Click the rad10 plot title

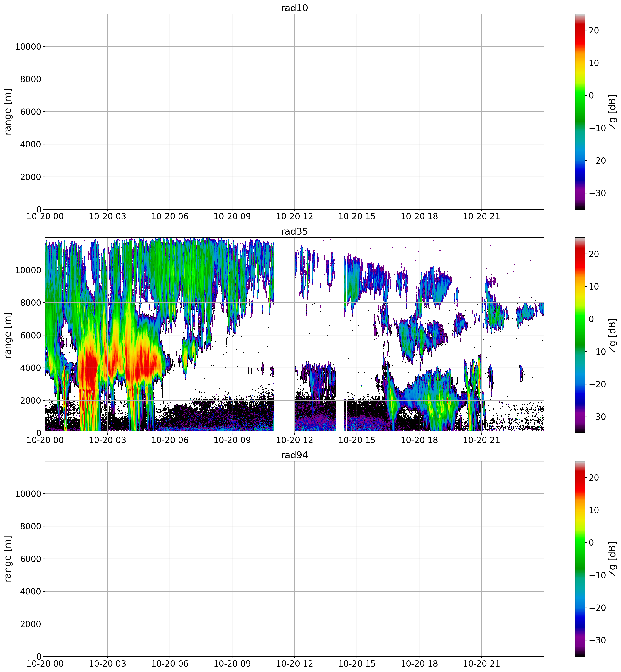[x=294, y=8]
